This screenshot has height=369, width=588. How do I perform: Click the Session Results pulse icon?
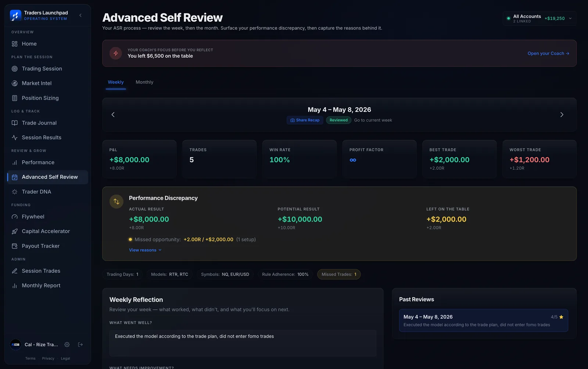[x=15, y=137]
